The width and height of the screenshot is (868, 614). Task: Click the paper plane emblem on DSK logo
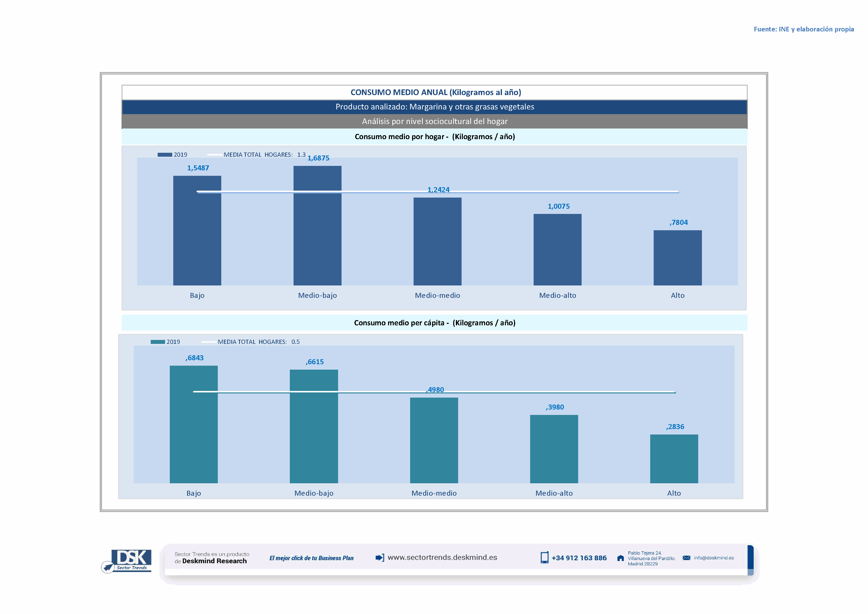tap(108, 567)
